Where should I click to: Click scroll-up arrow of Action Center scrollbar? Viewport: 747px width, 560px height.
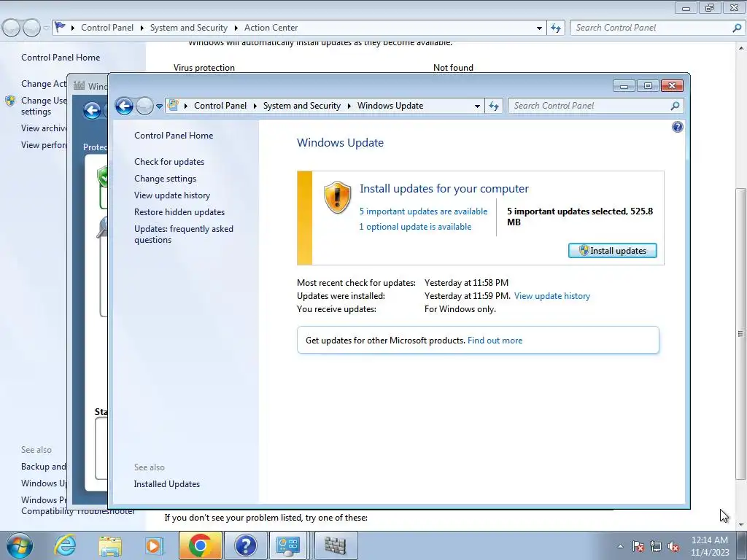pos(741,48)
